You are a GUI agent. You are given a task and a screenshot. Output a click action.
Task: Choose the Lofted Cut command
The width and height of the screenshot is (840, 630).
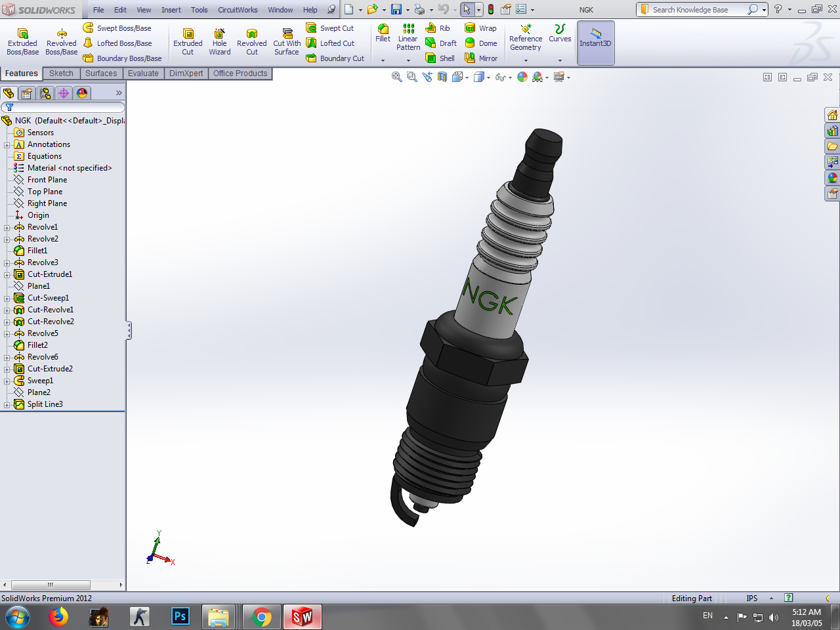click(330, 43)
